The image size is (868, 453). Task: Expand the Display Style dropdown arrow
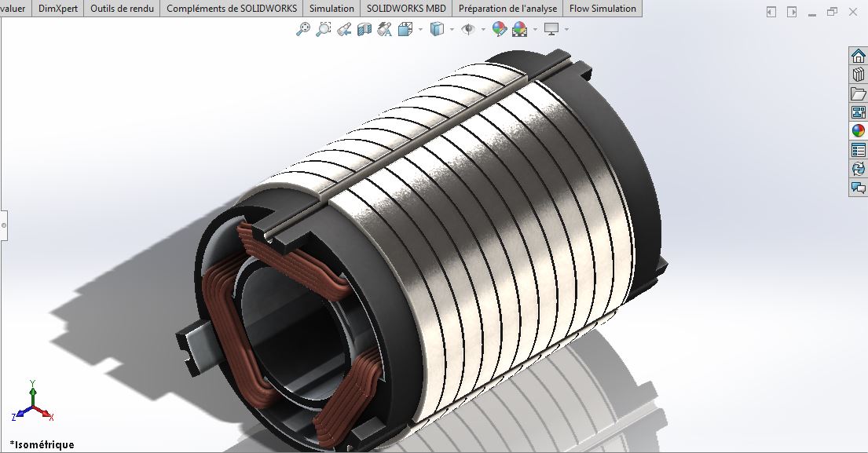[x=452, y=29]
